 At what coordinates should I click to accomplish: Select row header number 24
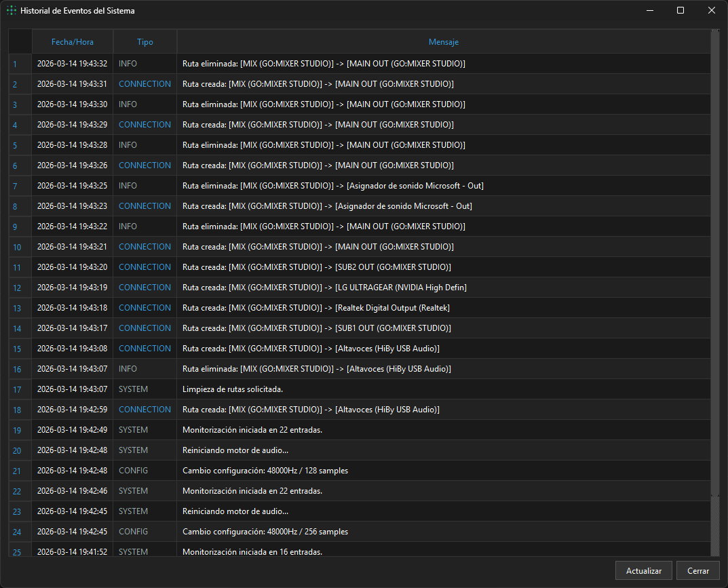coord(20,532)
